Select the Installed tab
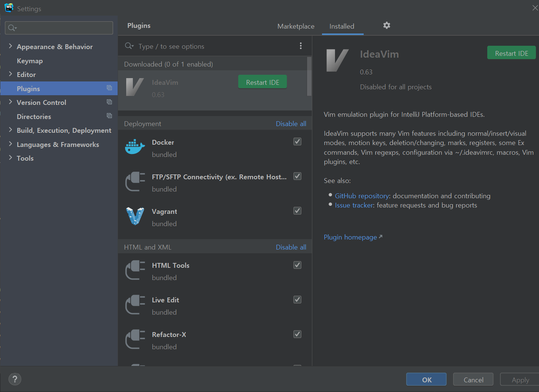The width and height of the screenshot is (539, 392). point(342,26)
